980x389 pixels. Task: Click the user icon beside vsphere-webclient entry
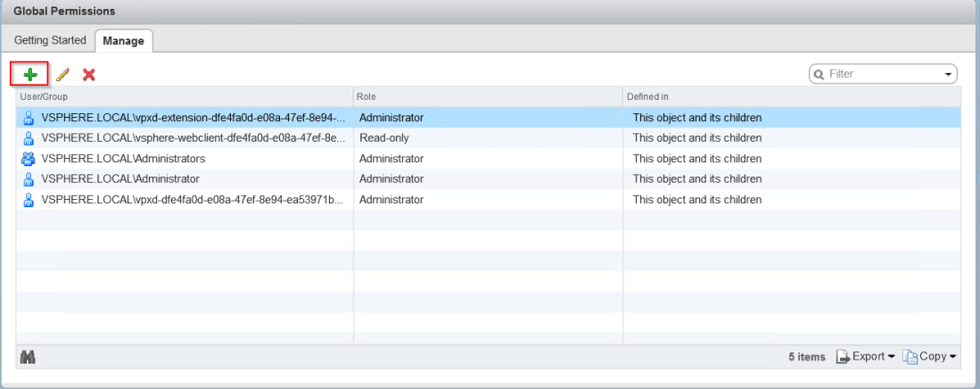point(29,138)
